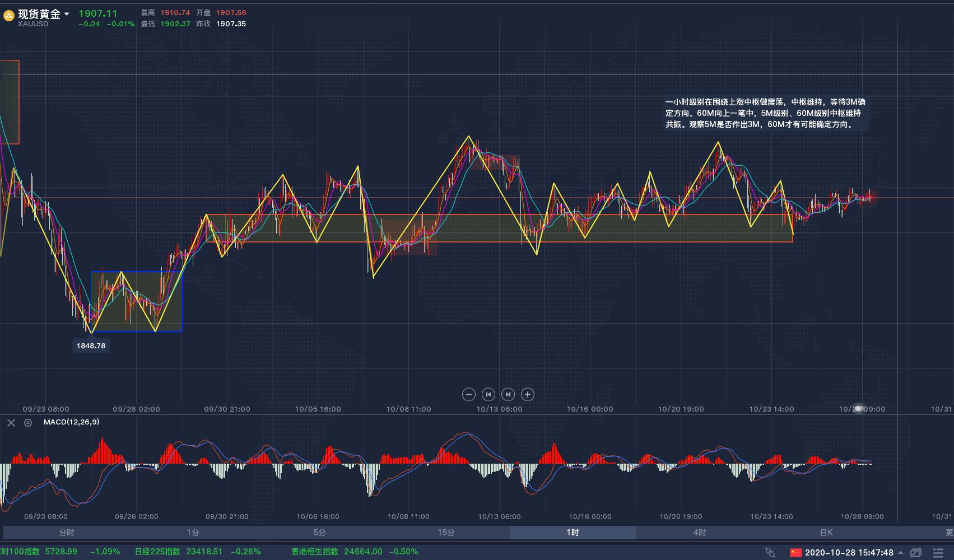Toggle the crossed window display icon
This screenshot has width=954, height=560.
[915, 552]
